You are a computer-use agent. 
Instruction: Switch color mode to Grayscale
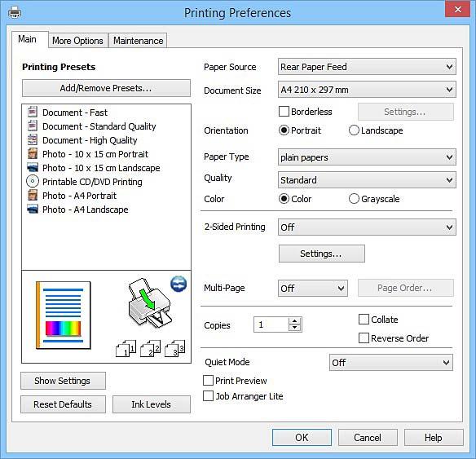[x=354, y=199]
